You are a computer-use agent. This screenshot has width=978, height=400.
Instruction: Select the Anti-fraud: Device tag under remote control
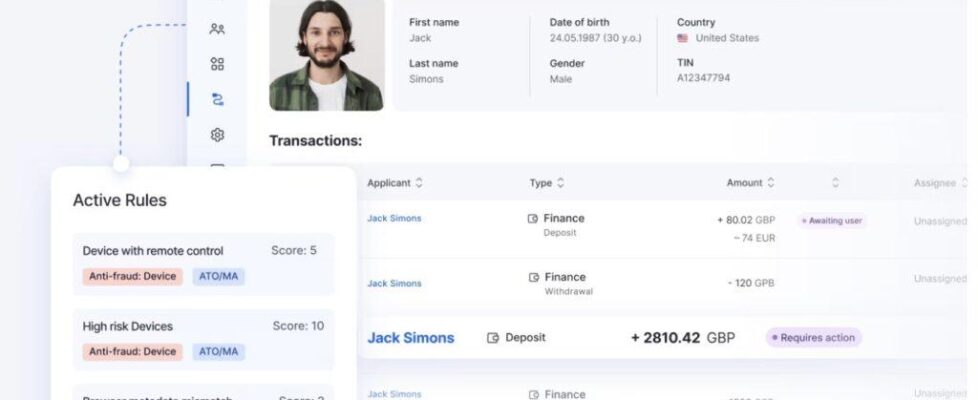(x=133, y=277)
